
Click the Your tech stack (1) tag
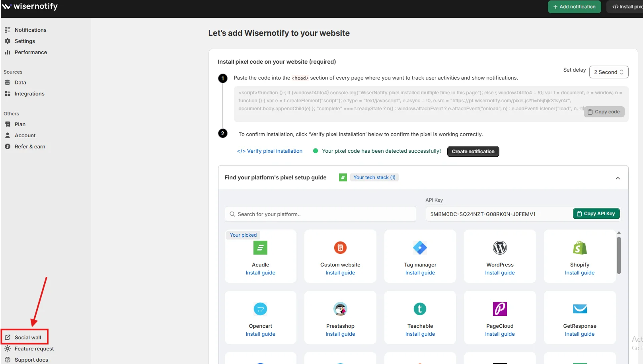click(374, 177)
